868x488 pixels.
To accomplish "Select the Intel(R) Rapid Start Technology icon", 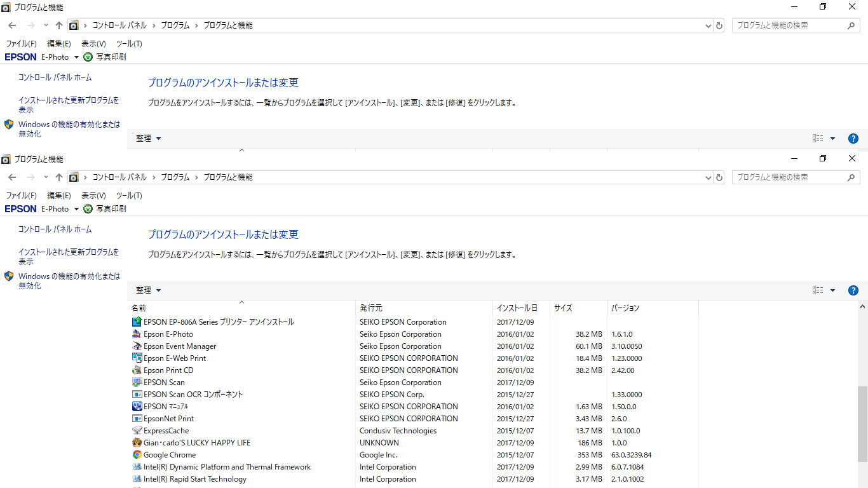I will click(137, 479).
